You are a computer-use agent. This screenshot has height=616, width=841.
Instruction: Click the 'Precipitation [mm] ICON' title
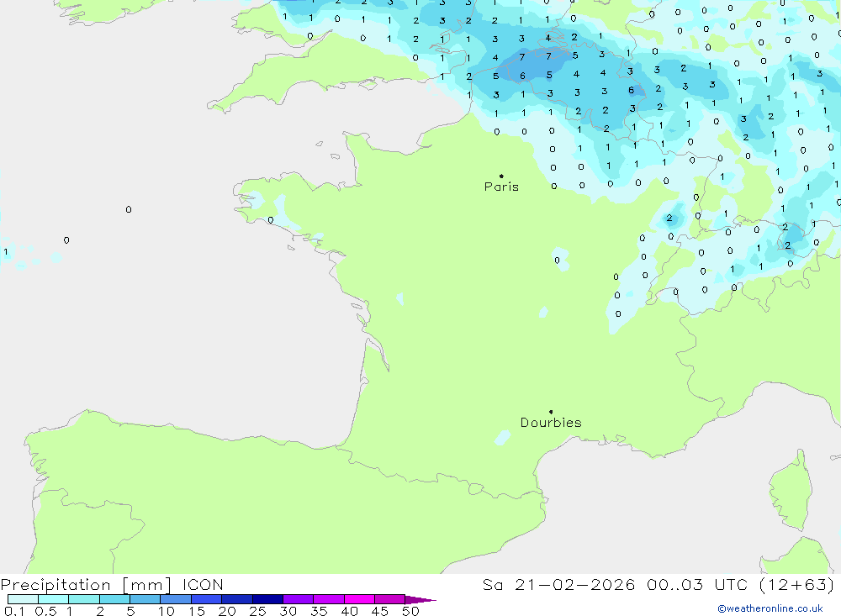point(112,585)
